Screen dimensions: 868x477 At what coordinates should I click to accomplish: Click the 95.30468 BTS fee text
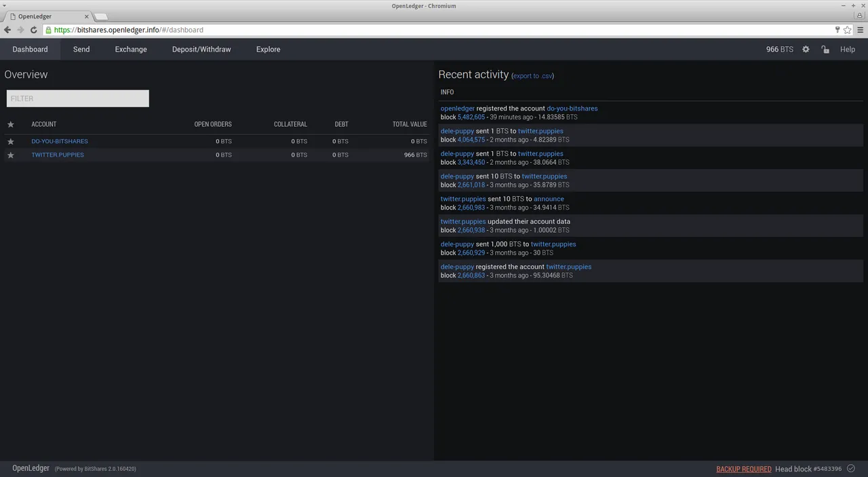pos(553,275)
